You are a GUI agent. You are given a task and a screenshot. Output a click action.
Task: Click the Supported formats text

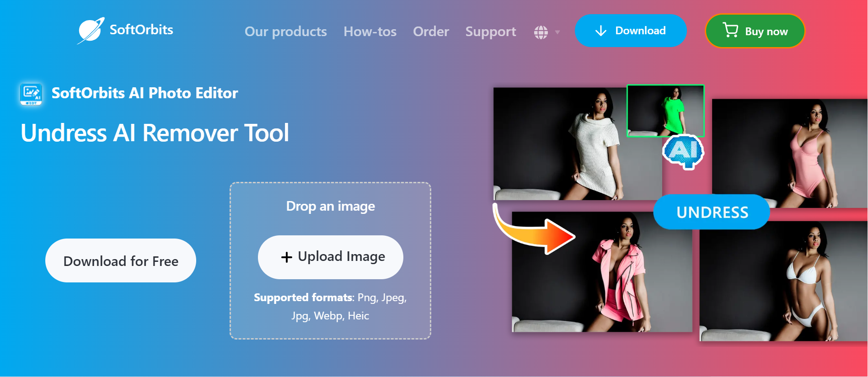click(x=330, y=307)
